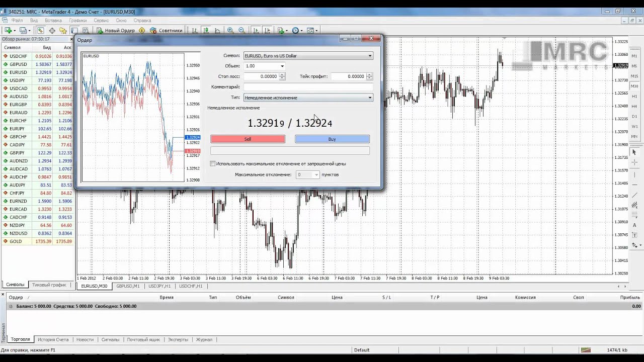Click the Советники expert advisors button
644x362 pixels.
166,30
